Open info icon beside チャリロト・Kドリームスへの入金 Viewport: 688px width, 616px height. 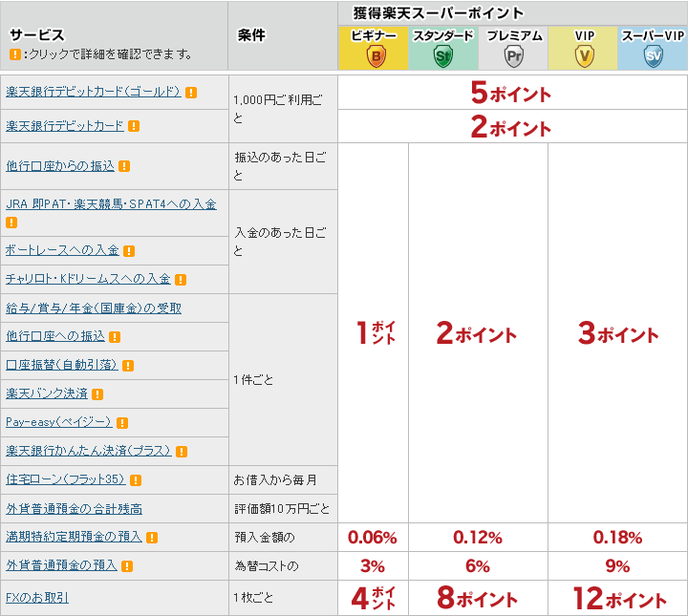coord(181,280)
